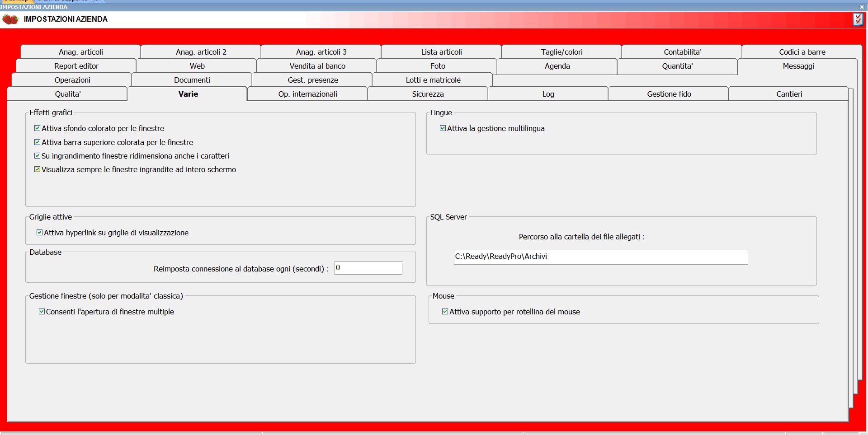
Task: Click the 'IMPOSTAZIONI AZIENDA' header title text
Action: [66, 19]
